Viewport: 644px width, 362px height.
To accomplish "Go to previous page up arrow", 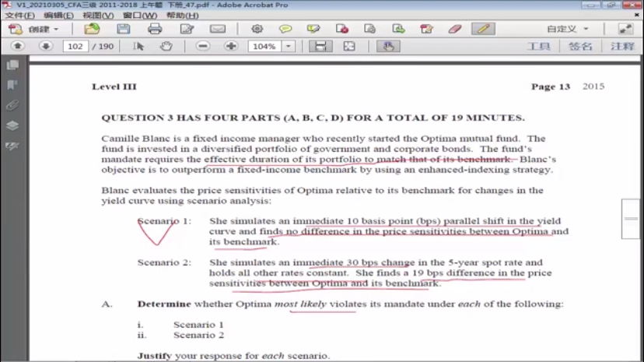I will point(18,46).
